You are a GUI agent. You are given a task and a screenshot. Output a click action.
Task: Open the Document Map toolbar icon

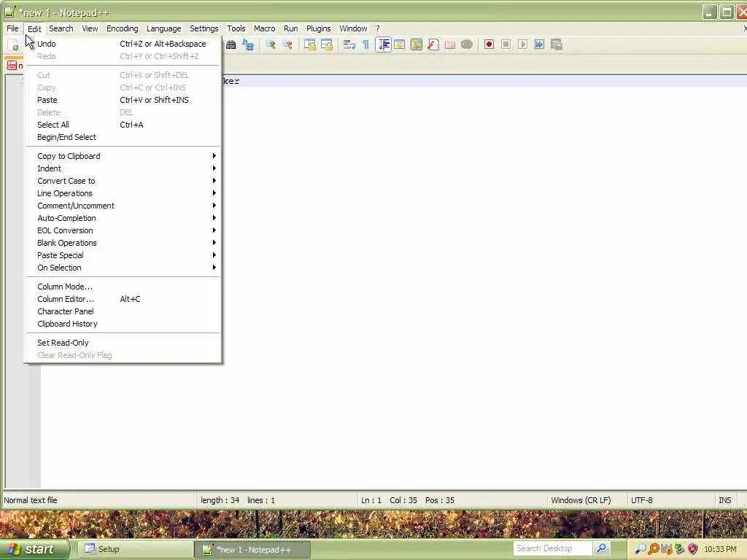(417, 44)
